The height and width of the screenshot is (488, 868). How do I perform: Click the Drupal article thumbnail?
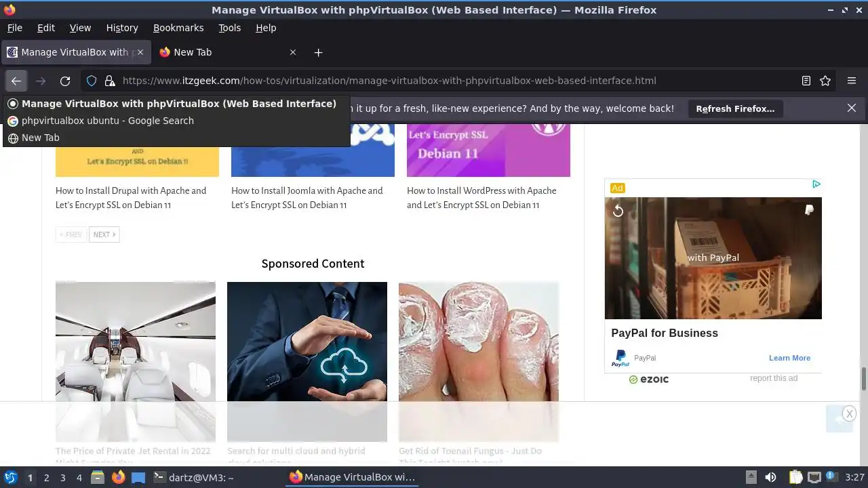[x=137, y=161]
